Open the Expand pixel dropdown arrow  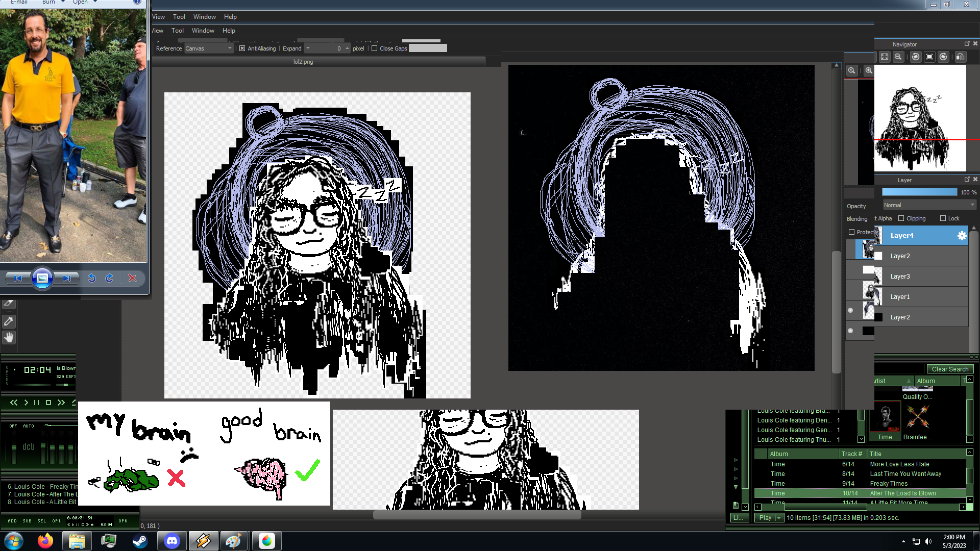tap(308, 48)
